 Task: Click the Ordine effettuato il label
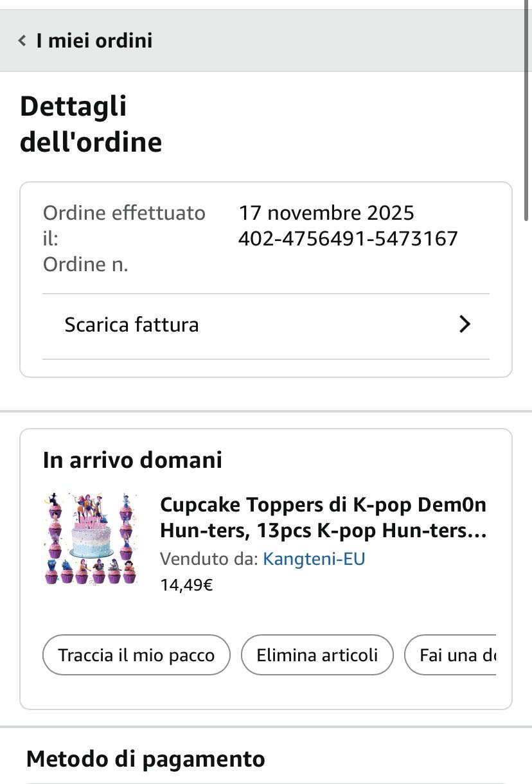[124, 226]
